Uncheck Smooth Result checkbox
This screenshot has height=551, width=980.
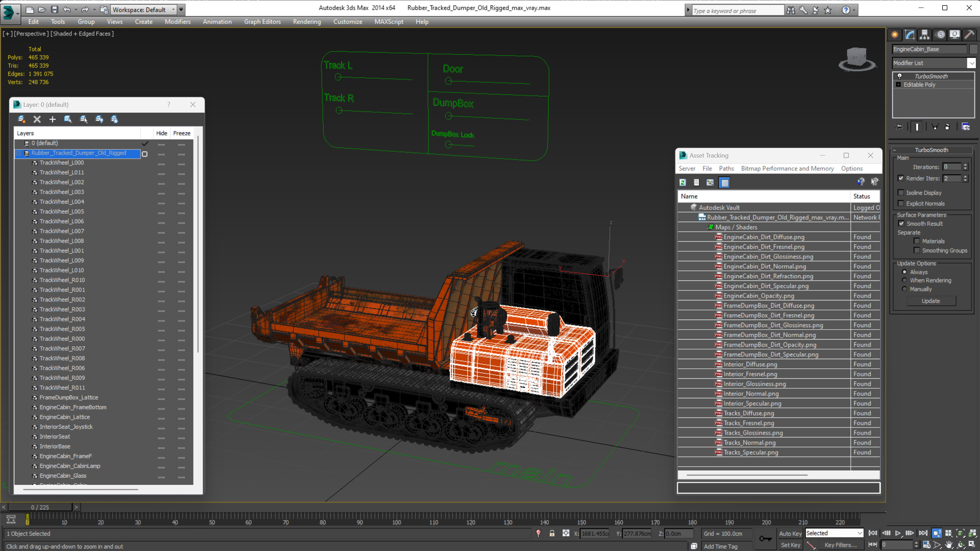coord(901,223)
